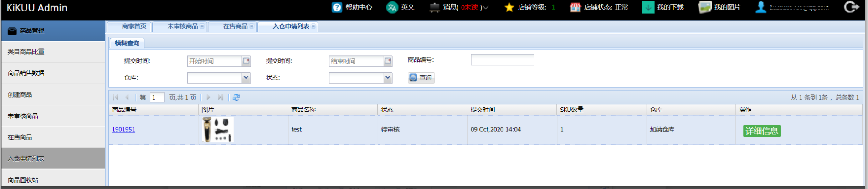
Task: Click the KiKUU Admin logo title
Action: (x=37, y=8)
